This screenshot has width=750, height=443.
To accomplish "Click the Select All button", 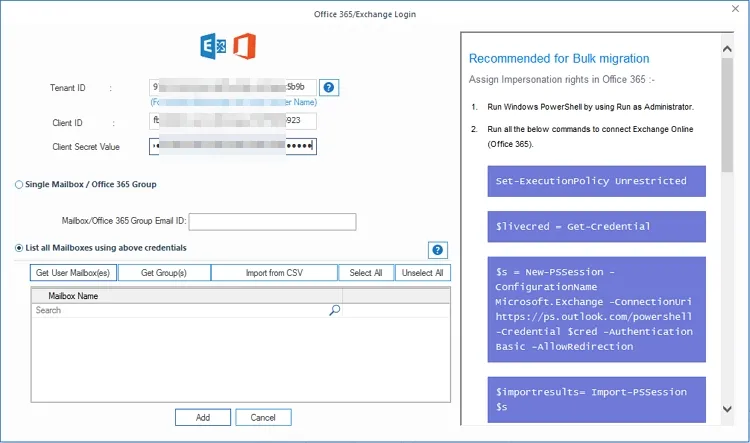I will point(366,273).
